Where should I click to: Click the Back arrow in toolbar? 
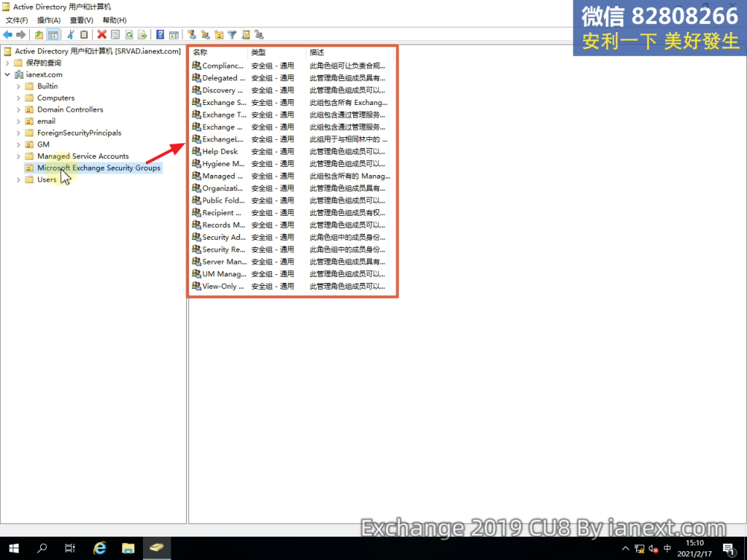[x=7, y=34]
